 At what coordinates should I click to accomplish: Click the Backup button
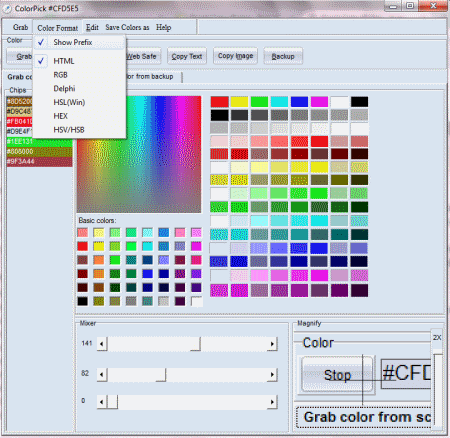tap(283, 56)
